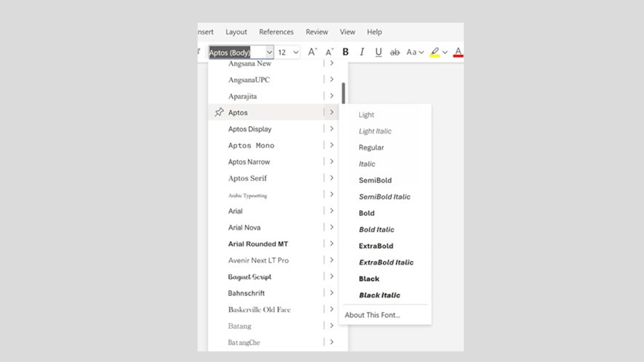644x362 pixels.
Task: Select SemiBold Italic font style
Action: click(x=385, y=197)
